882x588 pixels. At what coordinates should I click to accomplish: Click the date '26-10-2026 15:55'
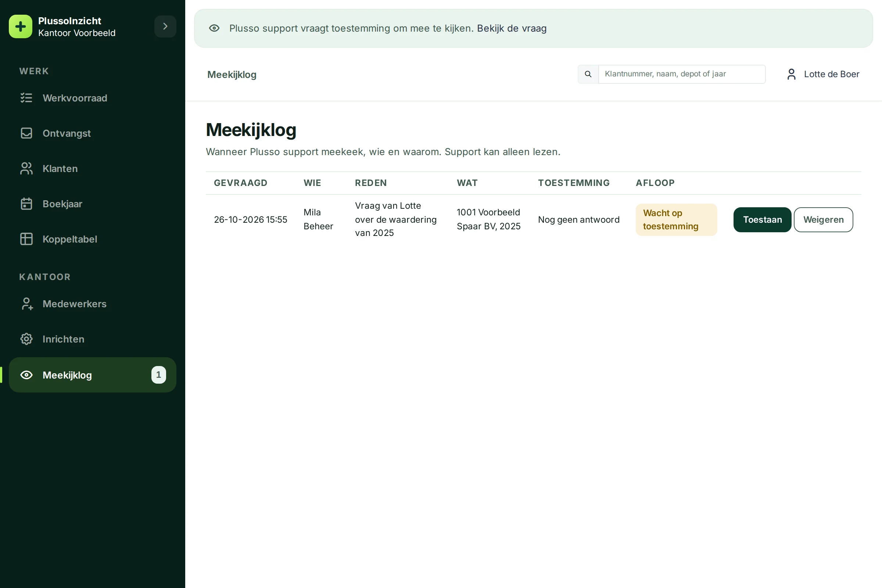coord(251,220)
